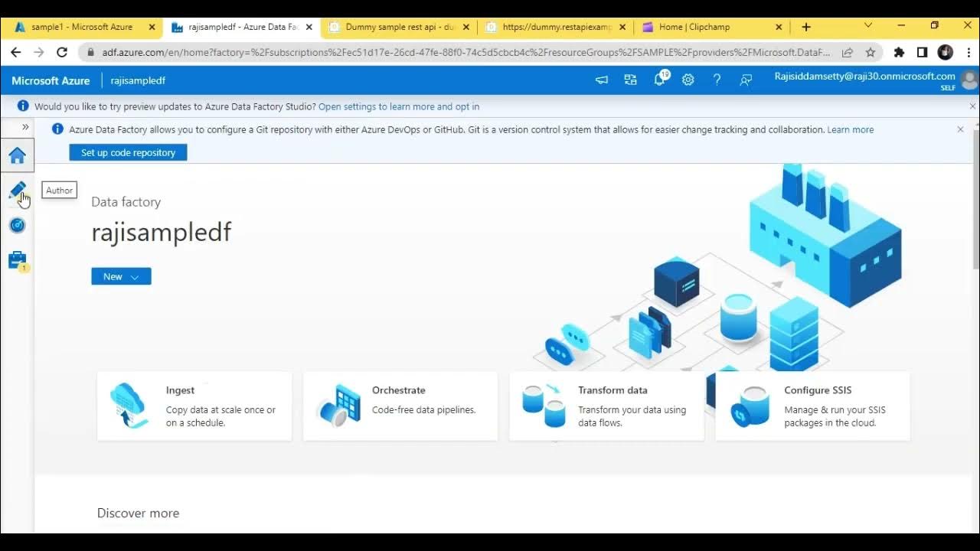
Task: Open the Monitor gauge icon
Action: 17,225
